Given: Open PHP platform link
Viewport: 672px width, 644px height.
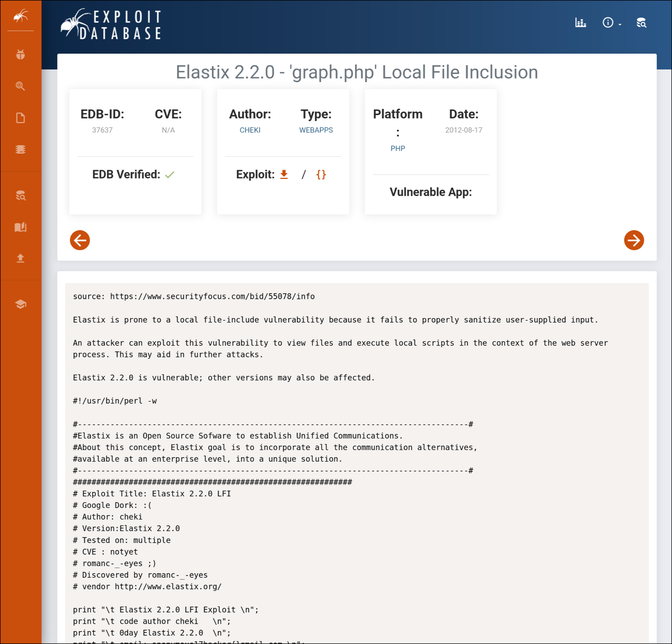Looking at the screenshot, I should 398,148.
